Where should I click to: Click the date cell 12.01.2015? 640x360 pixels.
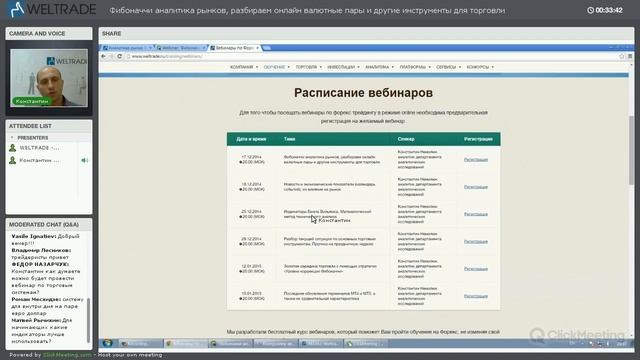pos(251,269)
